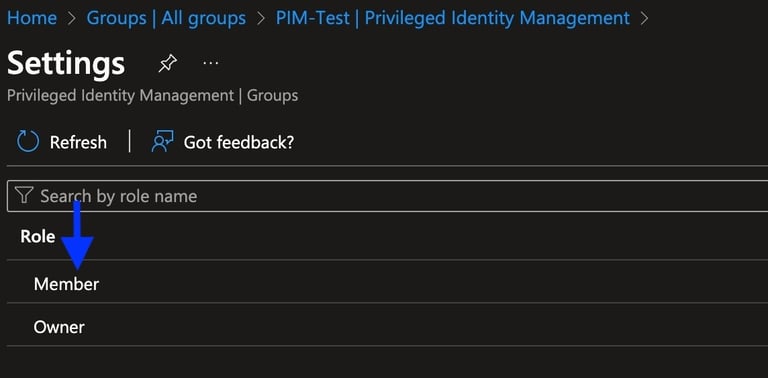Open the Owner role settings

tap(387, 325)
